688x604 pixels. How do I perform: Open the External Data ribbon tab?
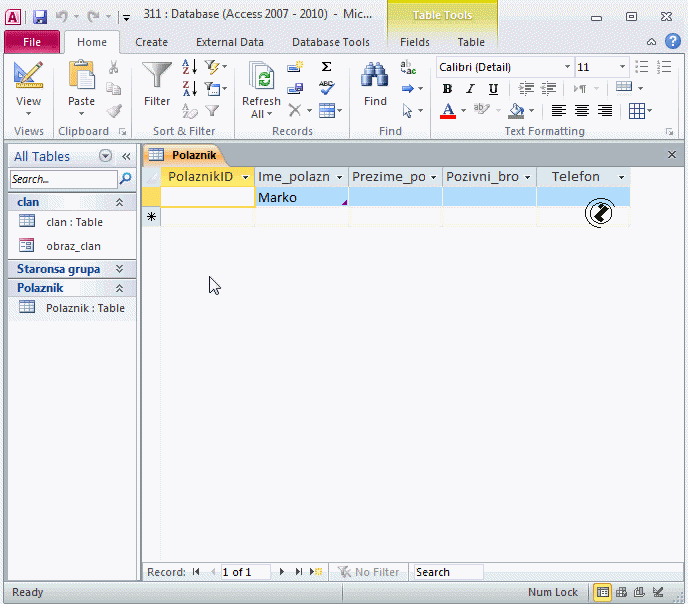click(229, 42)
